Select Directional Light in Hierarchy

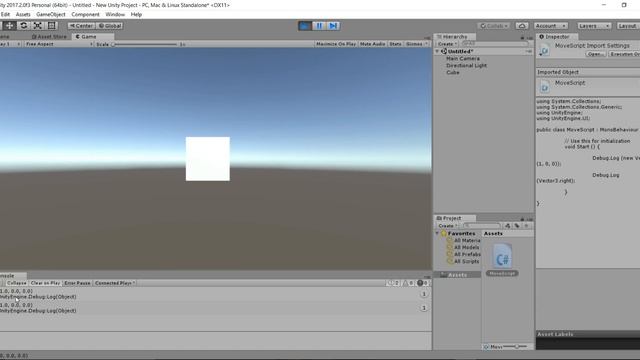point(466,65)
